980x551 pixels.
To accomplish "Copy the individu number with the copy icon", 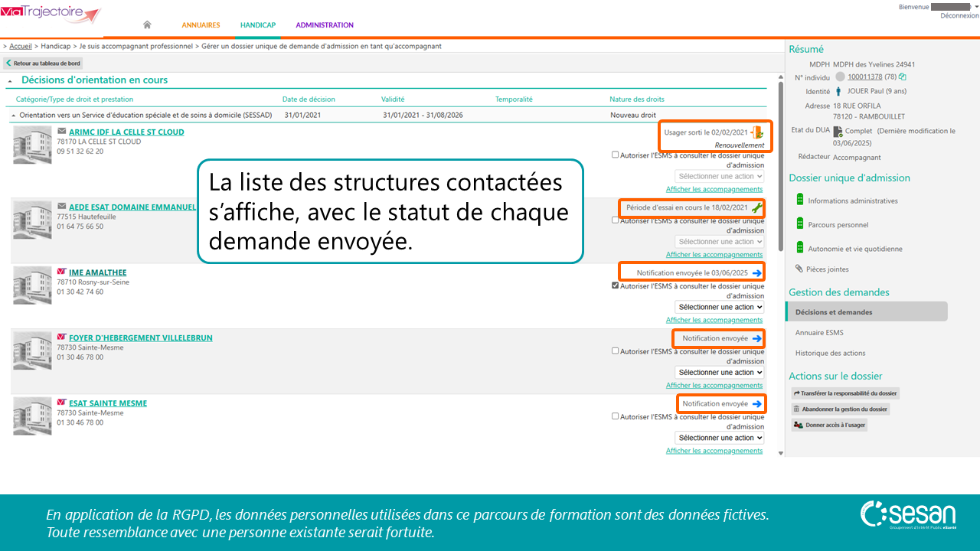I will 903,77.
